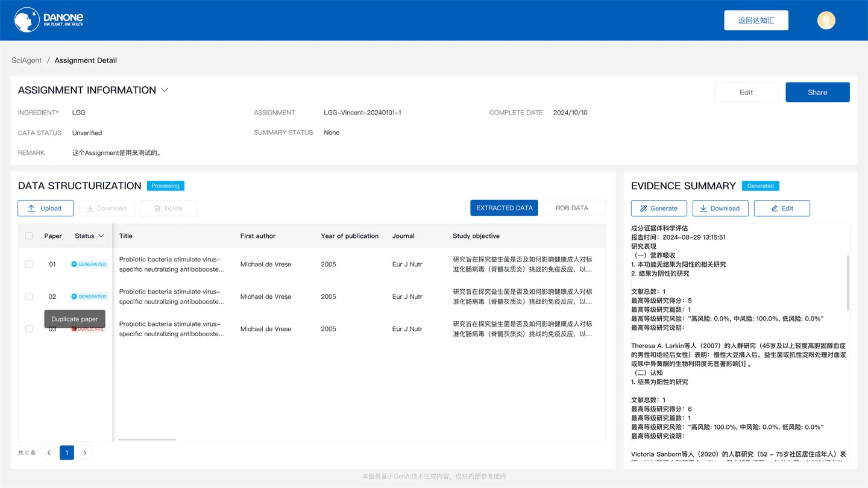Image resolution: width=868 pixels, height=488 pixels.
Task: Switch to the ROB DATA tab
Action: [571, 208]
